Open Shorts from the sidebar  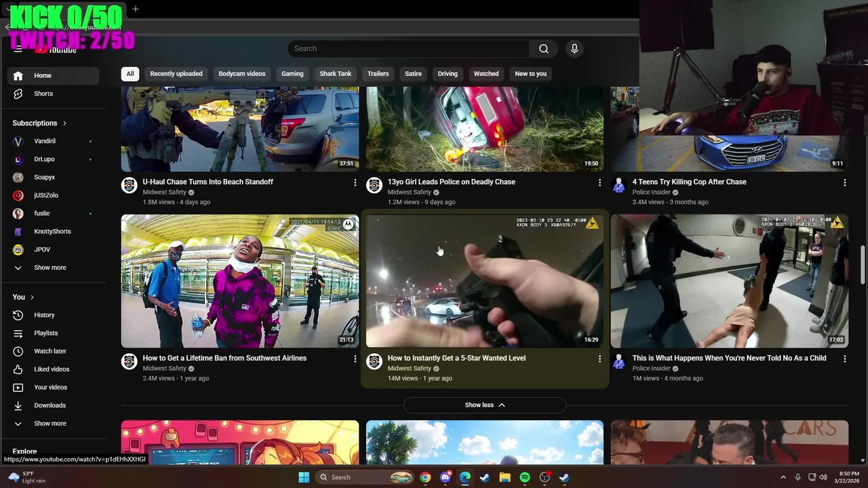(x=53, y=94)
